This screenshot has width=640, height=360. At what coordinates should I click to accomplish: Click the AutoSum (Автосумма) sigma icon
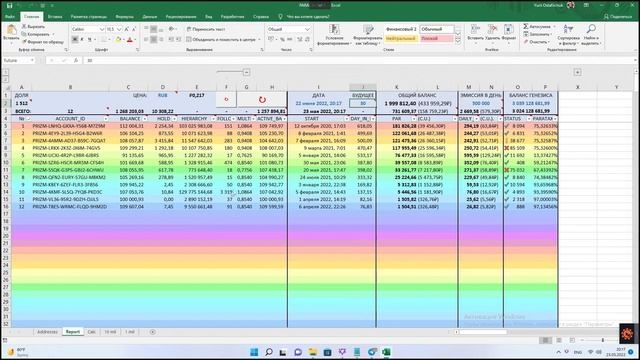[526, 27]
